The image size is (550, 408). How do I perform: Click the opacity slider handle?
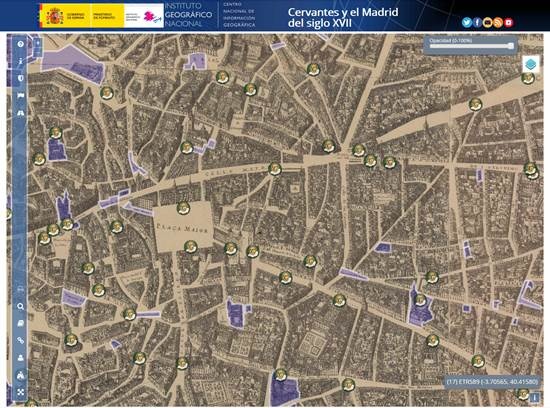pyautogui.click(x=511, y=46)
